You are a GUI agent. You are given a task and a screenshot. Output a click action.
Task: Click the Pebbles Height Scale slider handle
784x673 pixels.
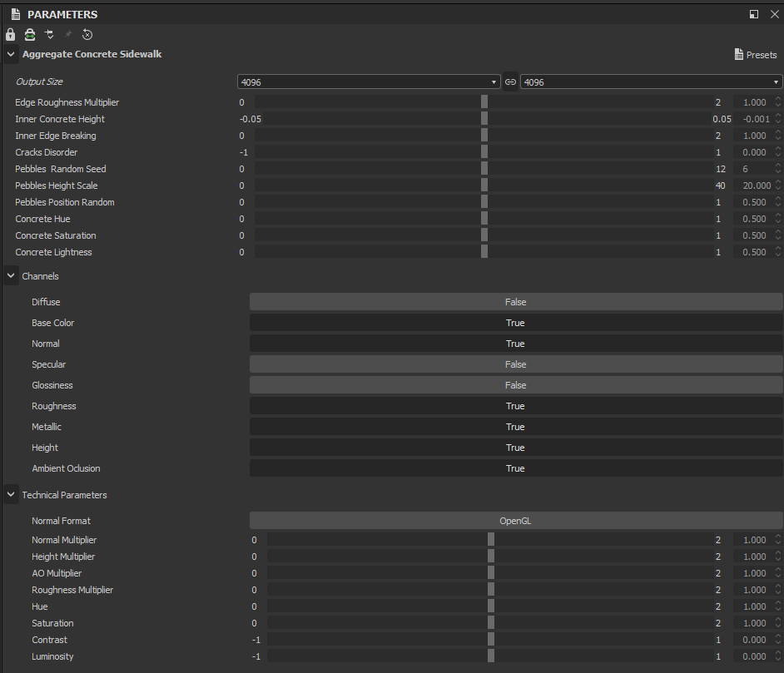484,186
